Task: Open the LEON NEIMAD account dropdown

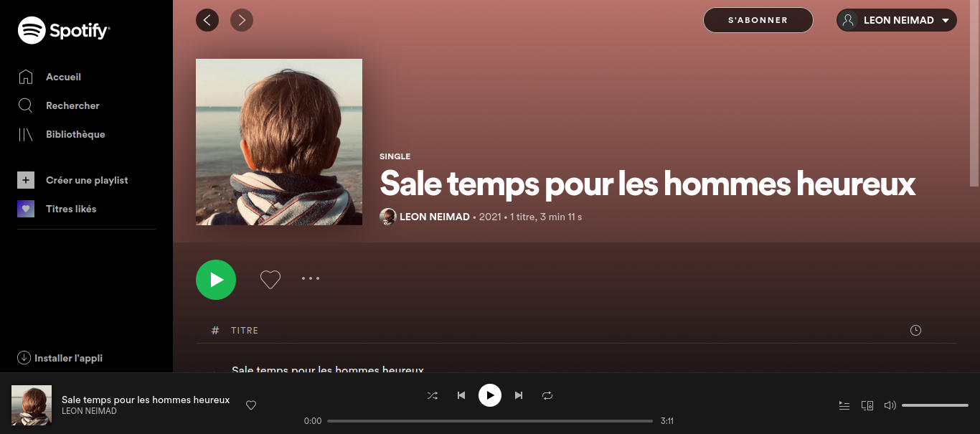Action: click(x=897, y=20)
